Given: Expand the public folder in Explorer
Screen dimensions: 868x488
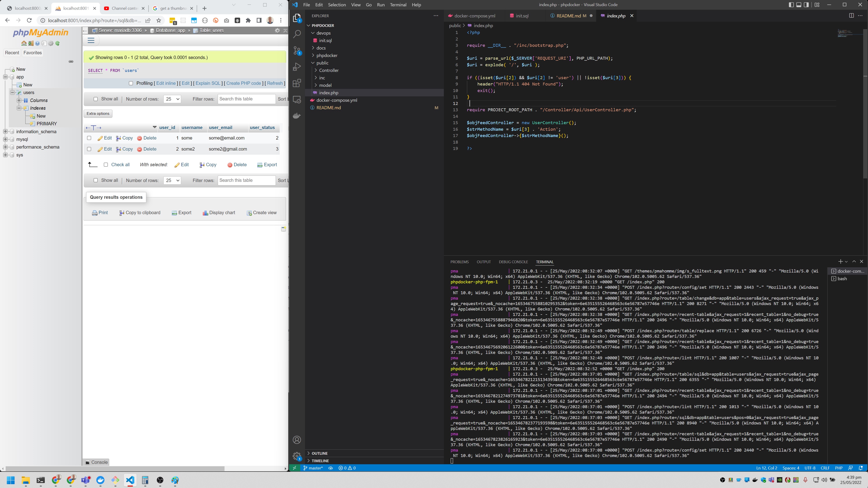Looking at the screenshot, I should (322, 63).
